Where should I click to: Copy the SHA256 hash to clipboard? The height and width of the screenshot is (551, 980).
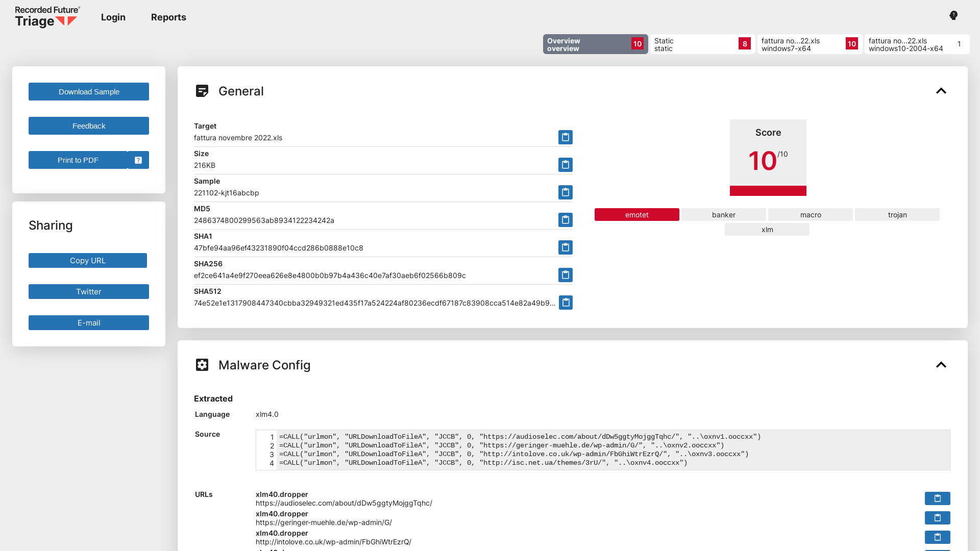(565, 275)
